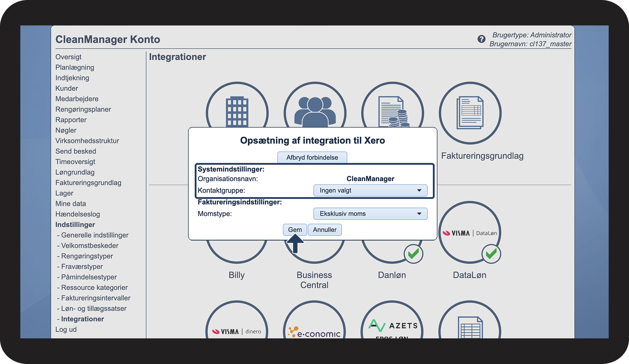Select Rengøringsplaner in the sidebar
The width and height of the screenshot is (629, 364).
pyautogui.click(x=83, y=109)
